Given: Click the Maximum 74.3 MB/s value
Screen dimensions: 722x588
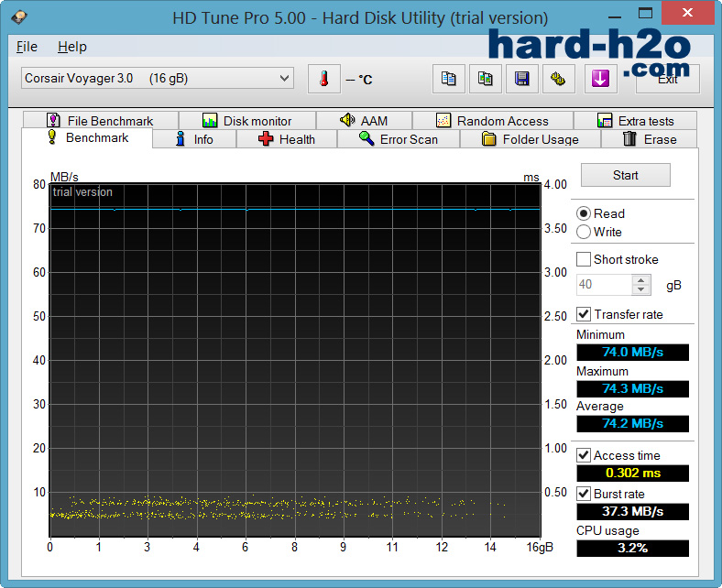Looking at the screenshot, I should tap(633, 388).
